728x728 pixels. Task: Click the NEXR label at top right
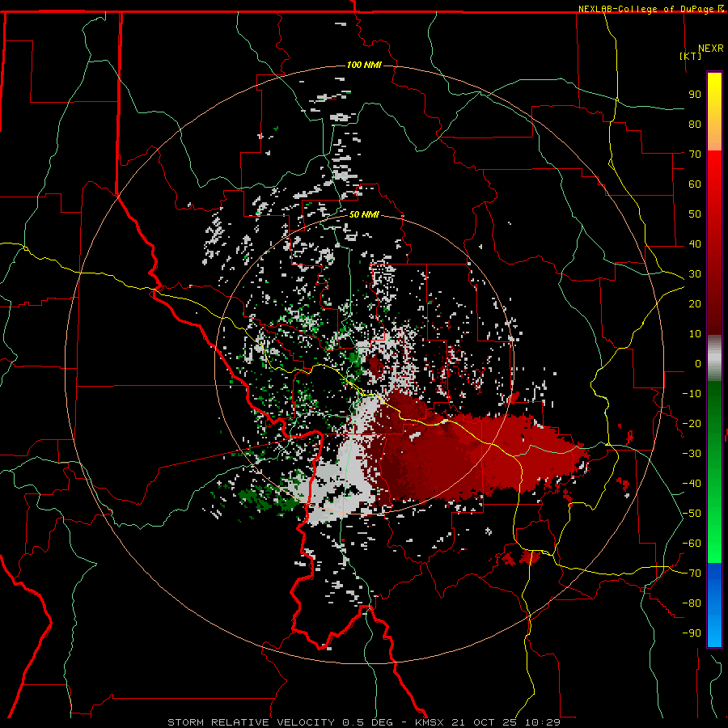click(711, 49)
